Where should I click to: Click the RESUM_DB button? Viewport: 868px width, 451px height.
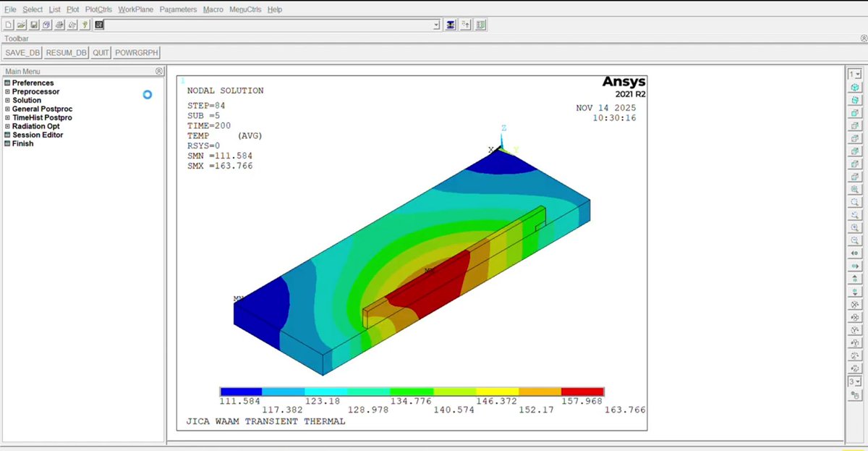coord(66,53)
